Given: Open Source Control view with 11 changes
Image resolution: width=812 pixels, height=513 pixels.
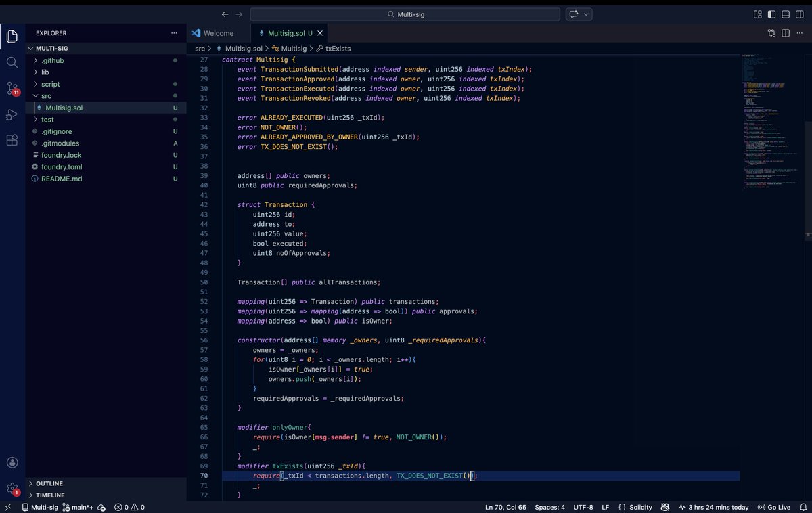Looking at the screenshot, I should coord(12,89).
